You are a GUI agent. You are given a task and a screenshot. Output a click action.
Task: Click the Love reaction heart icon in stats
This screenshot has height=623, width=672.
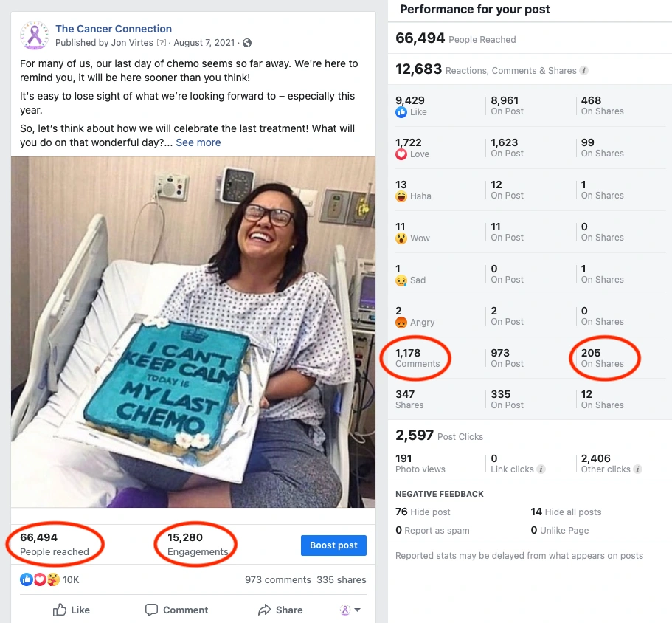[401, 154]
